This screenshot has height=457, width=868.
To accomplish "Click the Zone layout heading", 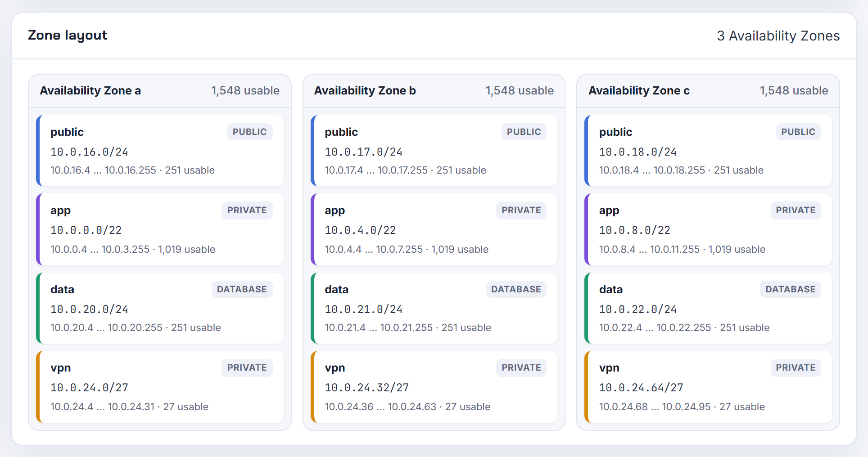I will (68, 35).
